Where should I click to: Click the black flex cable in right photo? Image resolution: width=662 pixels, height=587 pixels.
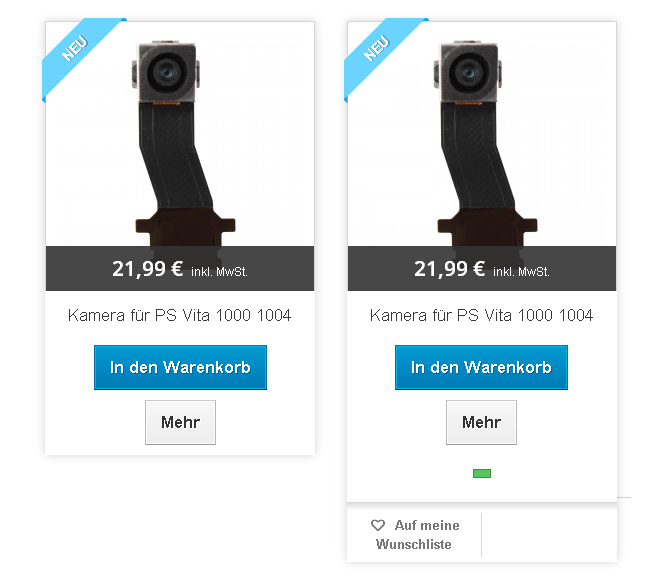coord(475,154)
